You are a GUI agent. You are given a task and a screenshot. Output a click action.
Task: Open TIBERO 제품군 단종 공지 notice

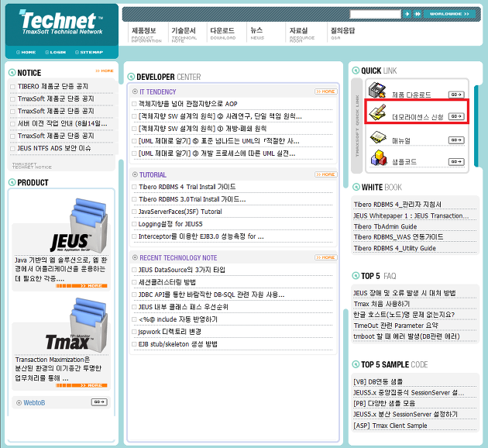pyautogui.click(x=53, y=86)
